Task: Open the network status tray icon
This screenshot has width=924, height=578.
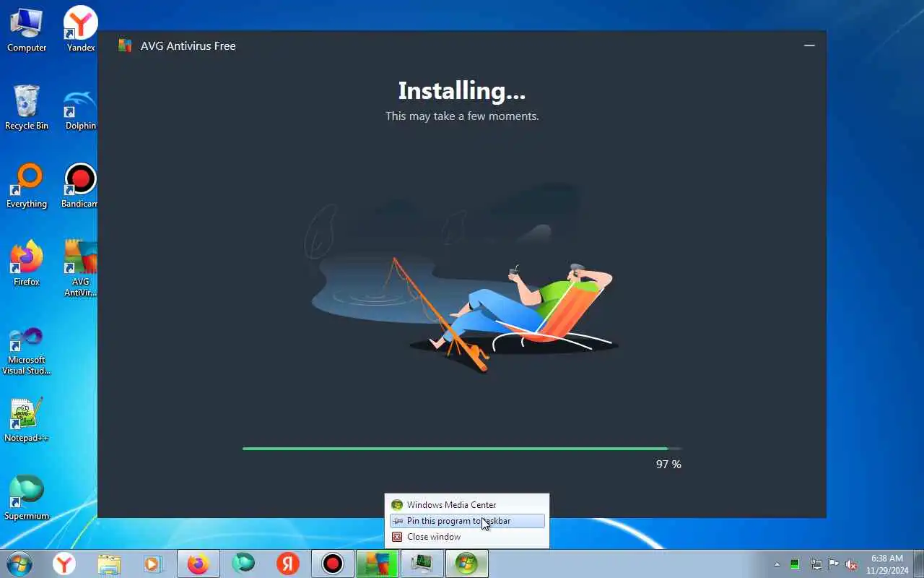Action: [816, 564]
